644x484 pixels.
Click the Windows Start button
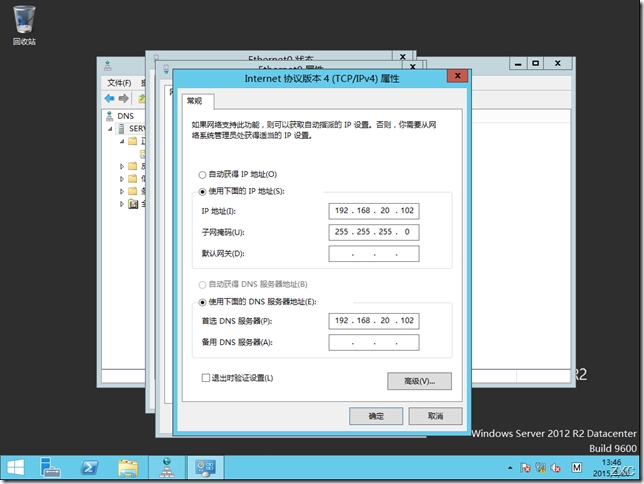[16, 467]
